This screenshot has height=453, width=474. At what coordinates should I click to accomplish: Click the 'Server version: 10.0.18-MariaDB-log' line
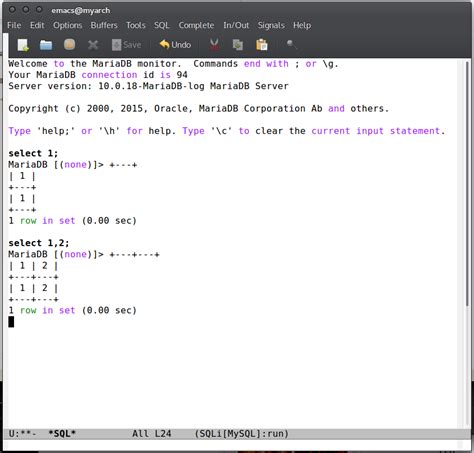pyautogui.click(x=148, y=86)
